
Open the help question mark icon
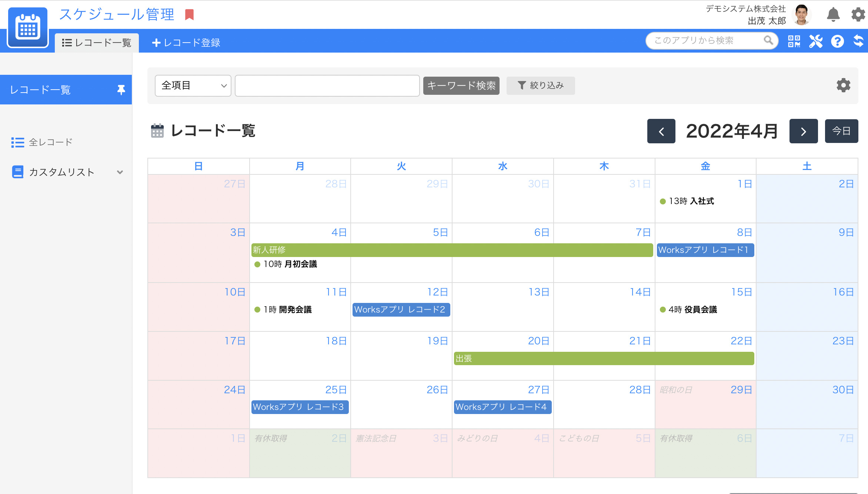837,41
